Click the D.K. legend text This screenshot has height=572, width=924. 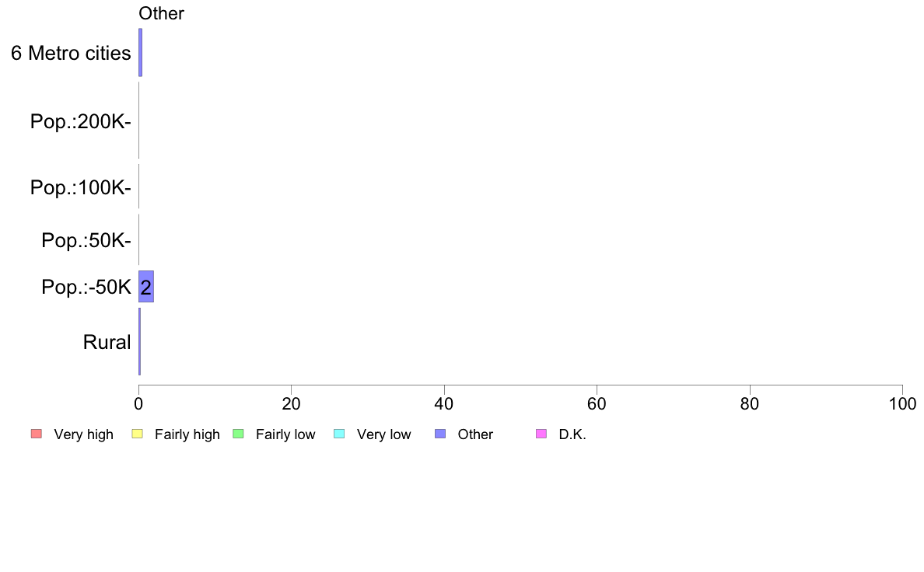point(572,434)
